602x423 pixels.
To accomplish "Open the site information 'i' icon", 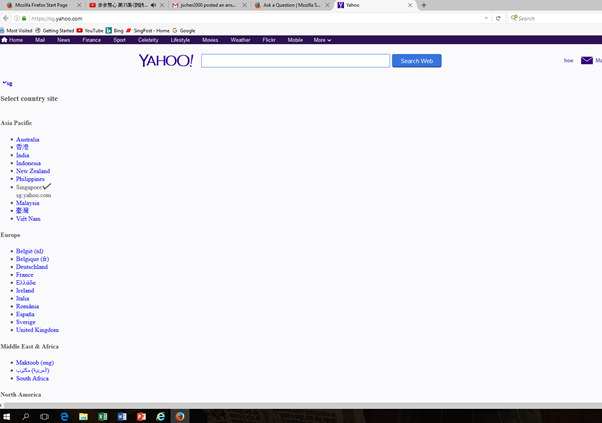I will (17, 18).
